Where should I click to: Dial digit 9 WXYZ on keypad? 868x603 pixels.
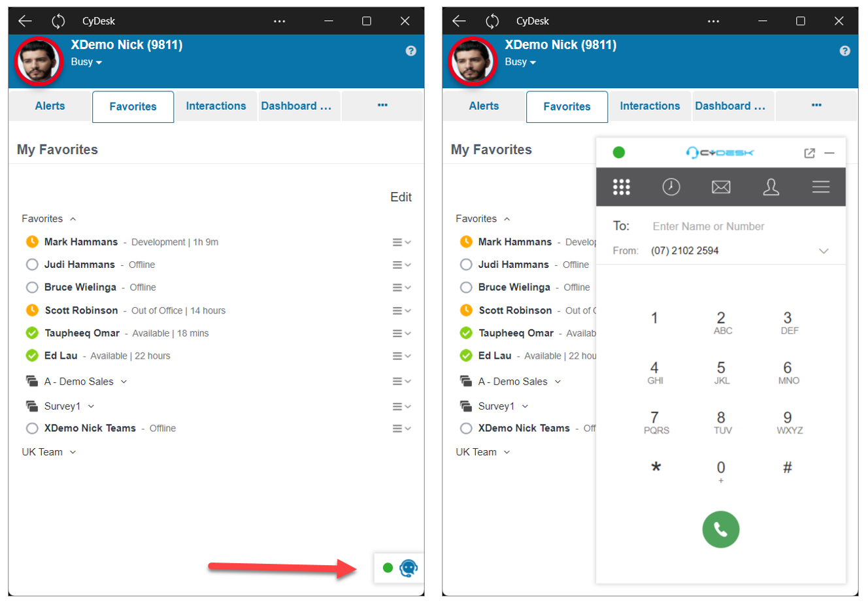788,423
